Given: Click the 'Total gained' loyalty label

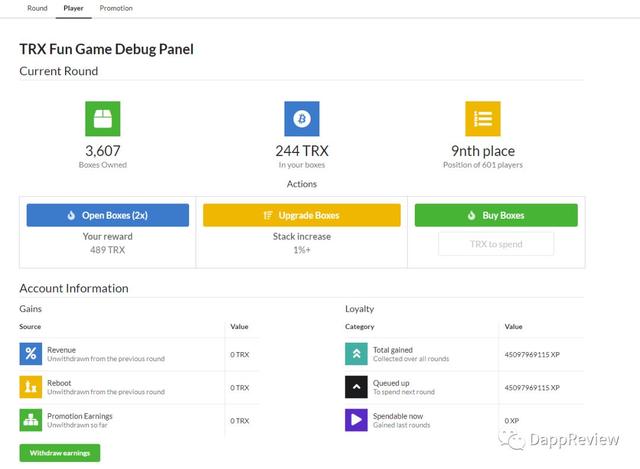Looking at the screenshot, I should click(393, 350).
